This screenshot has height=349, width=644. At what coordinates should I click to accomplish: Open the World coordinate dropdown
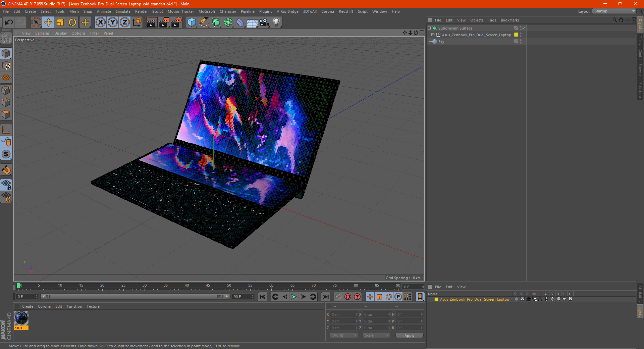pos(344,335)
